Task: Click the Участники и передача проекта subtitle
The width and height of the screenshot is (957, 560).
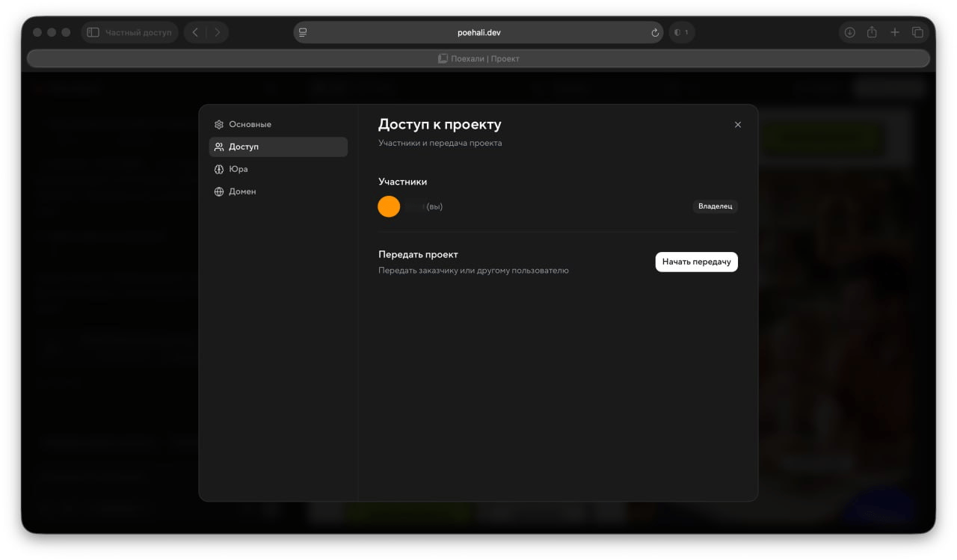Action: click(440, 143)
